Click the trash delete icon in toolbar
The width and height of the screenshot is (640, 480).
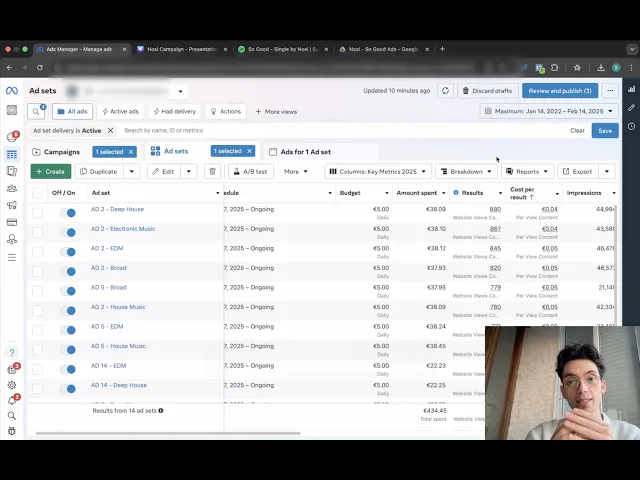(x=212, y=171)
